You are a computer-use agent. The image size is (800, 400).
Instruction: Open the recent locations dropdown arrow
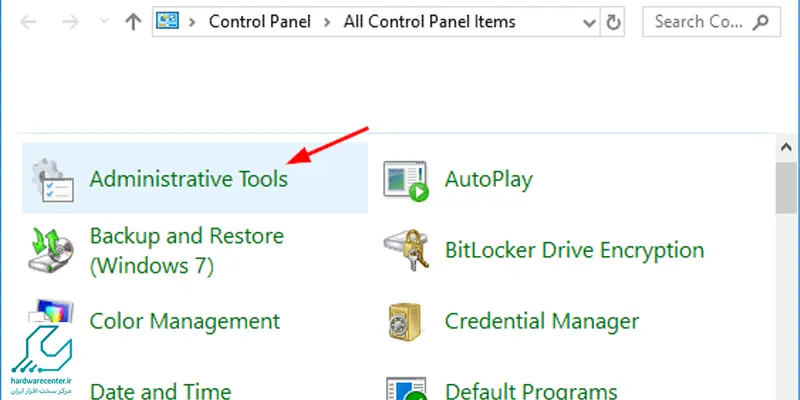[104, 22]
